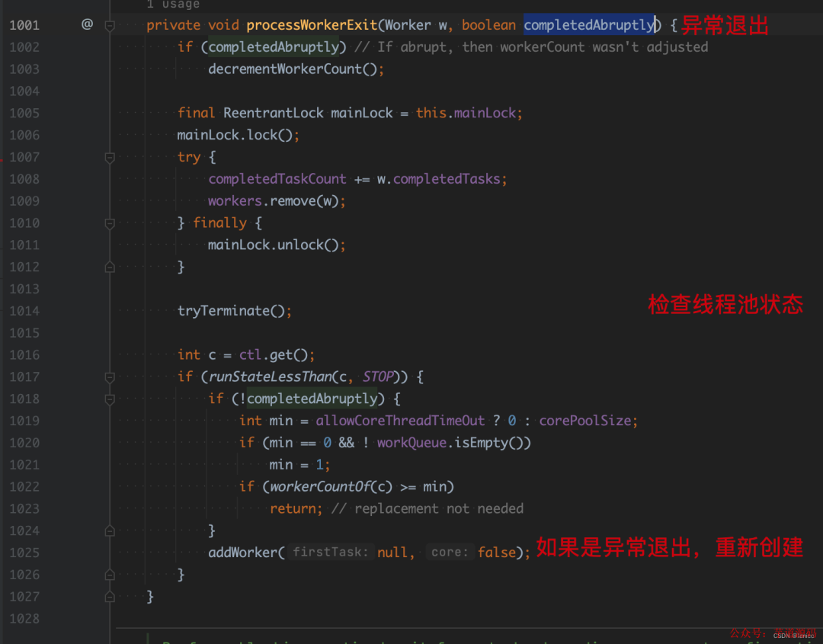Click the fold end marker at line 1024
Image resolution: width=823 pixels, height=644 pixels.
click(x=110, y=530)
